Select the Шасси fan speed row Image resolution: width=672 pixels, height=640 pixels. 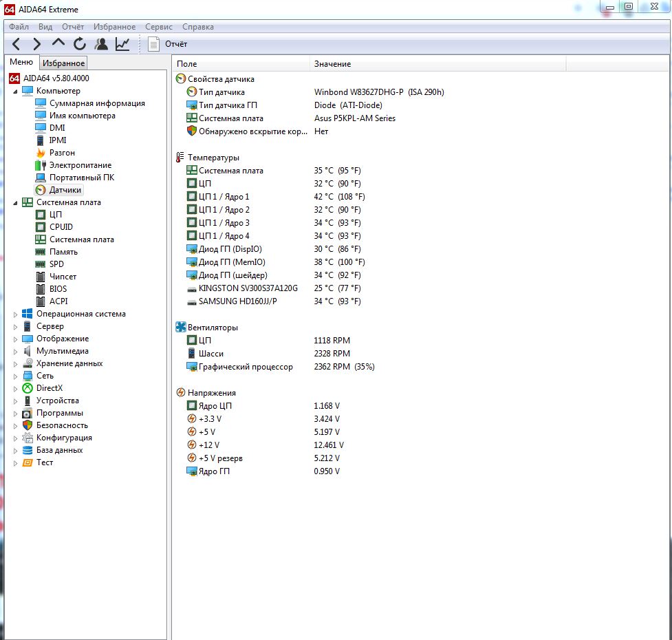coord(268,353)
